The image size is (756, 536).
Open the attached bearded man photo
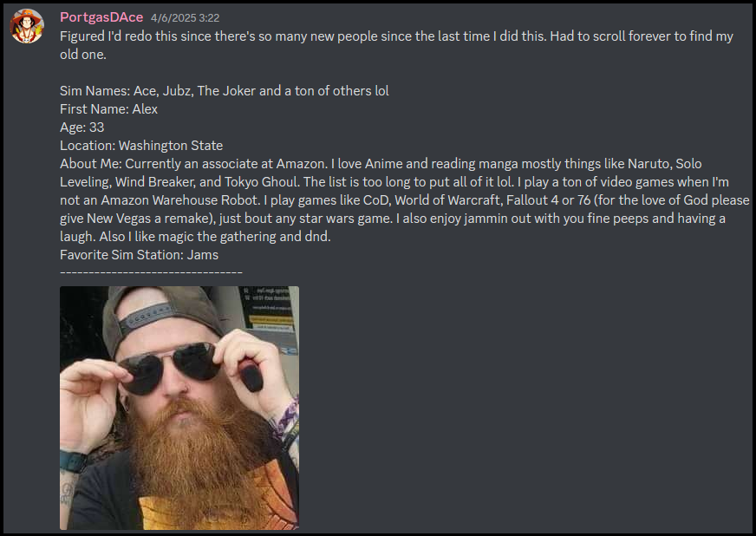pyautogui.click(x=179, y=408)
